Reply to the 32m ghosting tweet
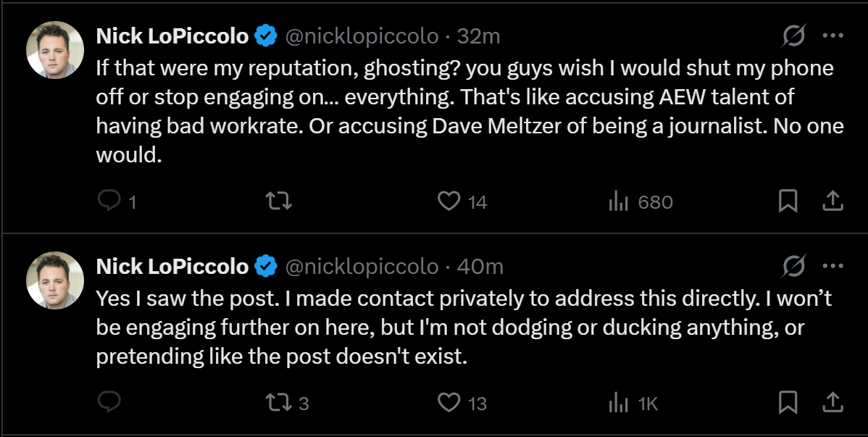The height and width of the screenshot is (437, 868). point(116,201)
